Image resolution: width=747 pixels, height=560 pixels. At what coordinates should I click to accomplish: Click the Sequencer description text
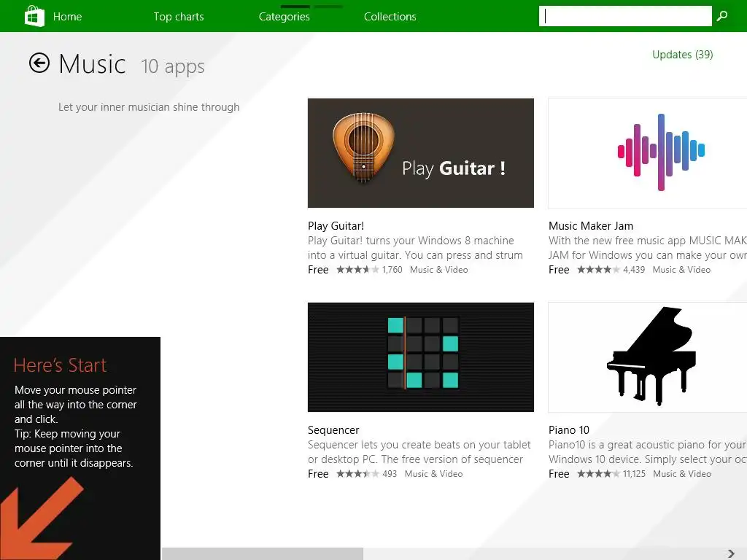coord(419,452)
